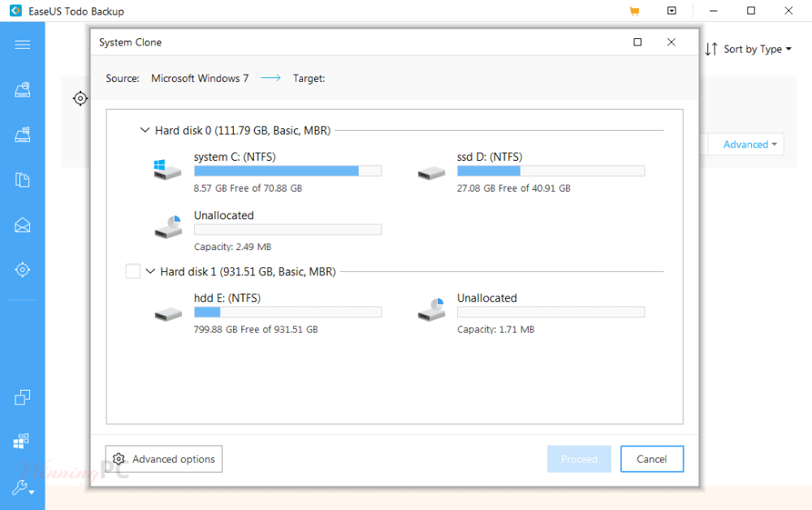Image resolution: width=812 pixels, height=510 pixels.
Task: Open the Advanced dropdown
Action: coord(750,145)
